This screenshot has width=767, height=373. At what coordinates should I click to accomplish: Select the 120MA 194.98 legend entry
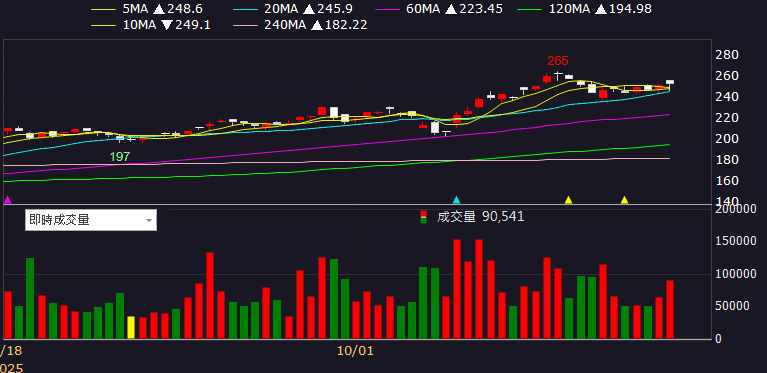[x=586, y=9]
